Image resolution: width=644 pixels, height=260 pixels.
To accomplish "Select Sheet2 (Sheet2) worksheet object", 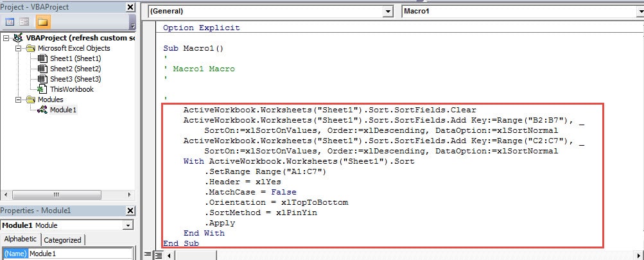I will coord(75,69).
